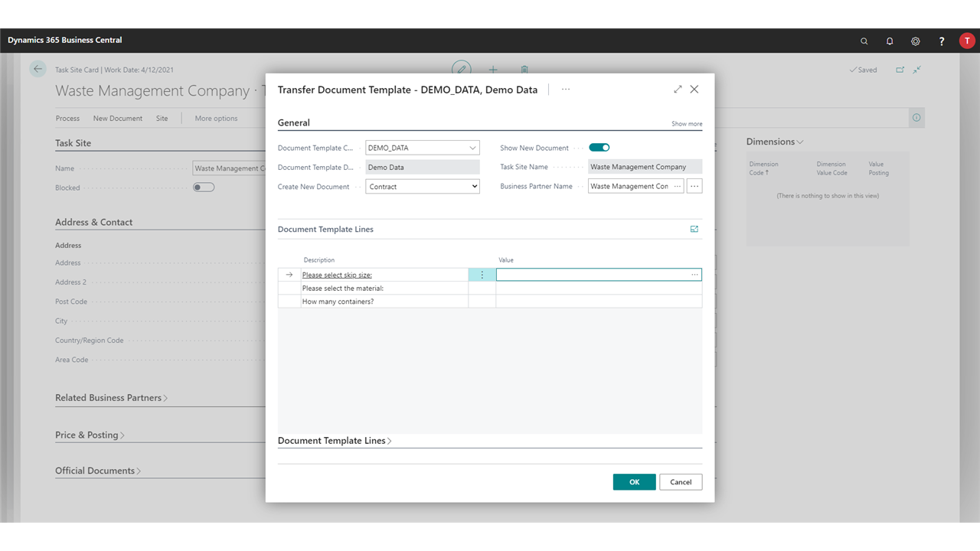Click the Description column header
This screenshot has width=980, height=551.
(x=318, y=260)
